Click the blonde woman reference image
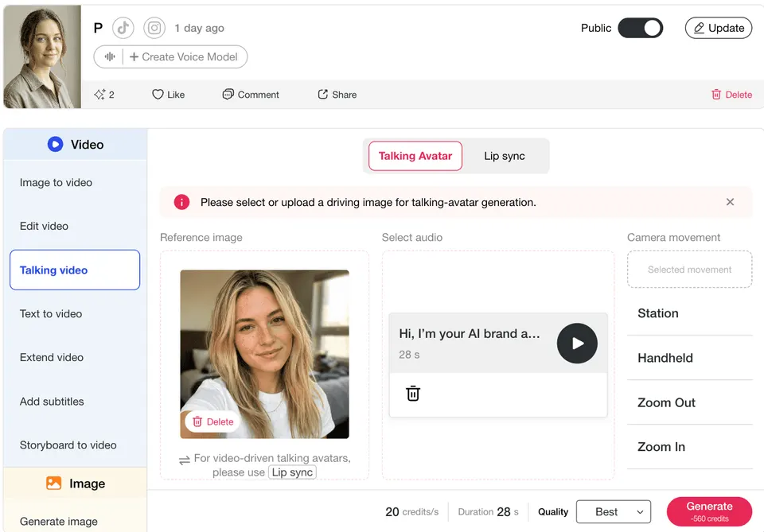The height and width of the screenshot is (532, 764). 264,354
